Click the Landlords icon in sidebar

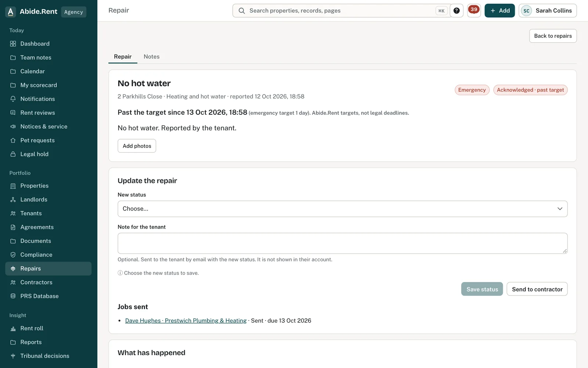point(13,199)
